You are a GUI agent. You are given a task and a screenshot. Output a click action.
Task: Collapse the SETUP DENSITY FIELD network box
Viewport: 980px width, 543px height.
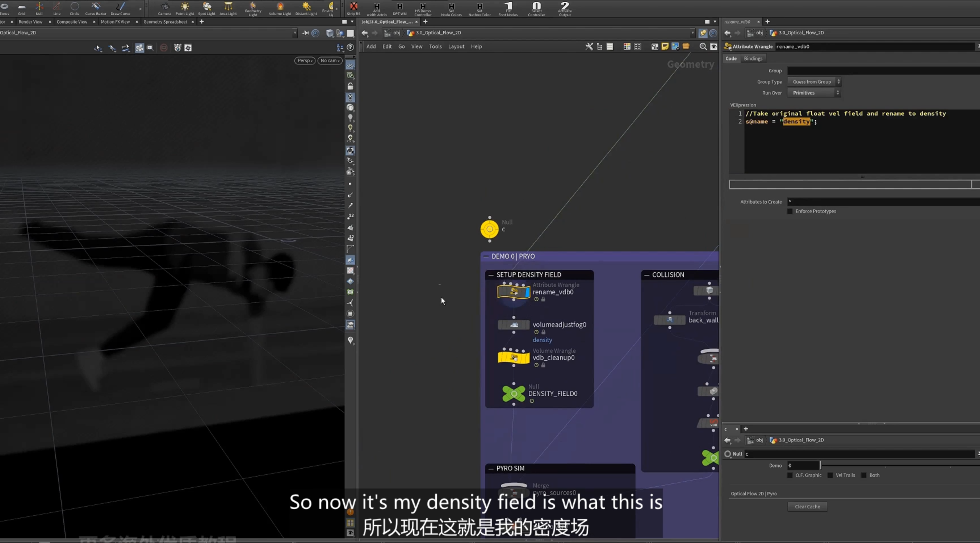491,274
